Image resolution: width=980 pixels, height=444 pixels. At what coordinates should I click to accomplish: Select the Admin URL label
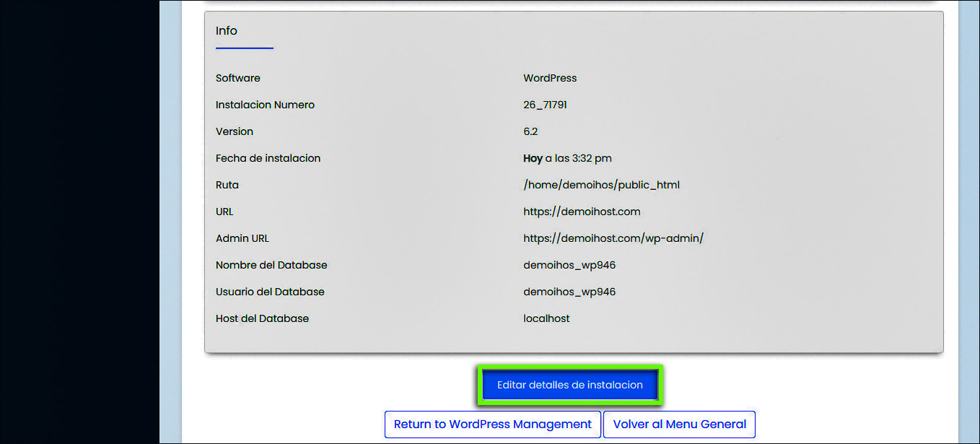[x=242, y=238]
